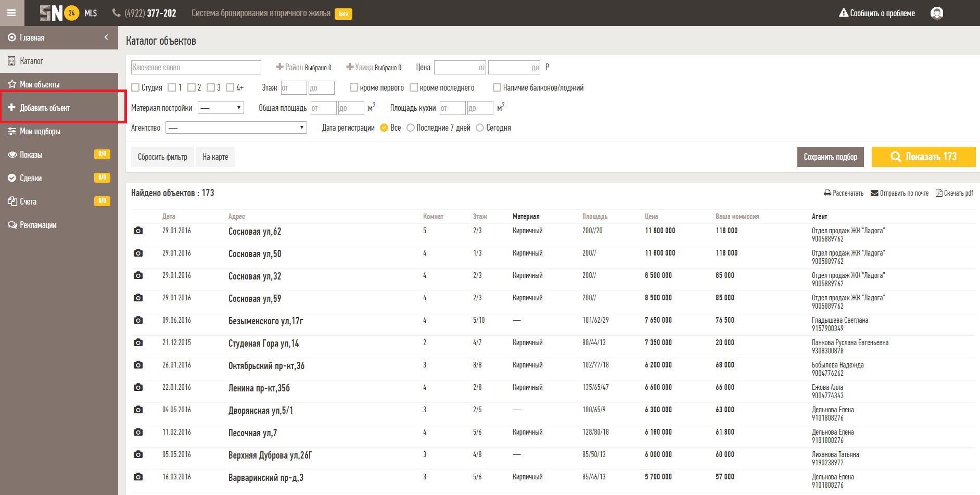
Task: Click the SN24 MLS logo
Action: [x=69, y=13]
